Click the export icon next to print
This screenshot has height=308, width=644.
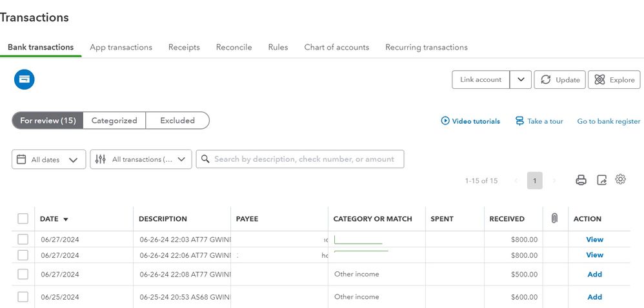(601, 180)
